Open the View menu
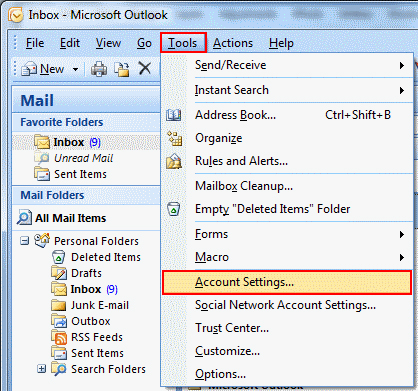The image size is (418, 391). [108, 43]
